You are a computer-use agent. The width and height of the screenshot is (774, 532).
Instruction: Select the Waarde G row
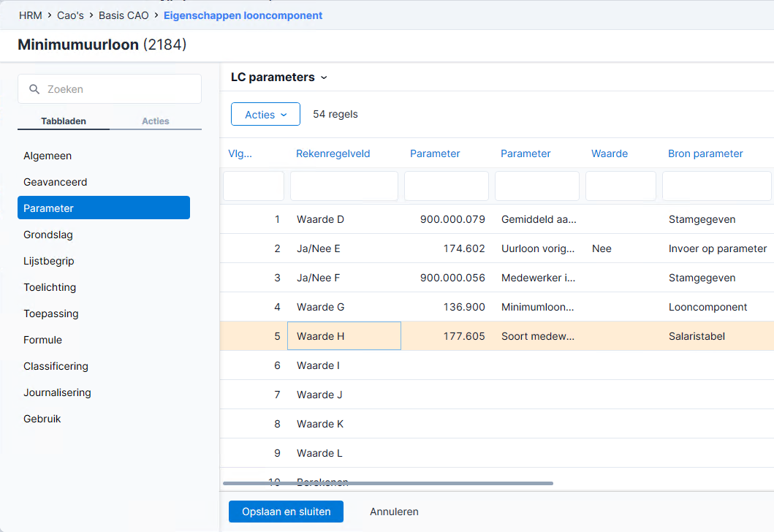(496, 307)
